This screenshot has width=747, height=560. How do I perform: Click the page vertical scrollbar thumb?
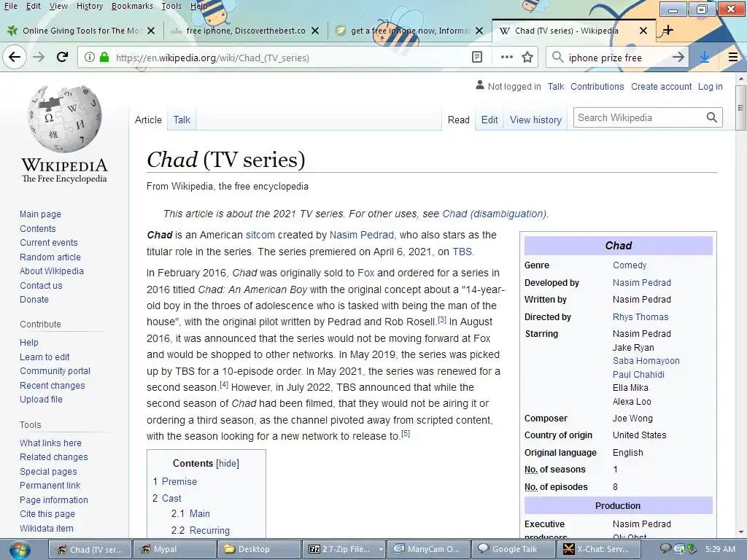tap(740, 108)
